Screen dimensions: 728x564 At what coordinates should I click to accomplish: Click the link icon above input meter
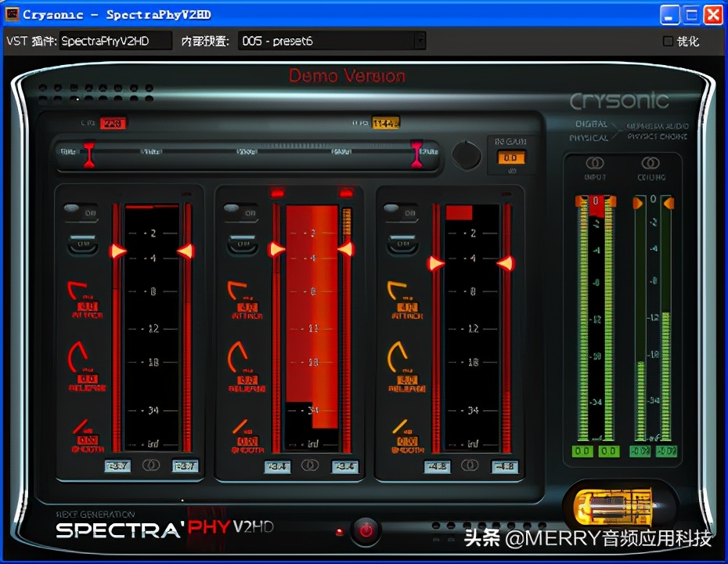click(595, 163)
